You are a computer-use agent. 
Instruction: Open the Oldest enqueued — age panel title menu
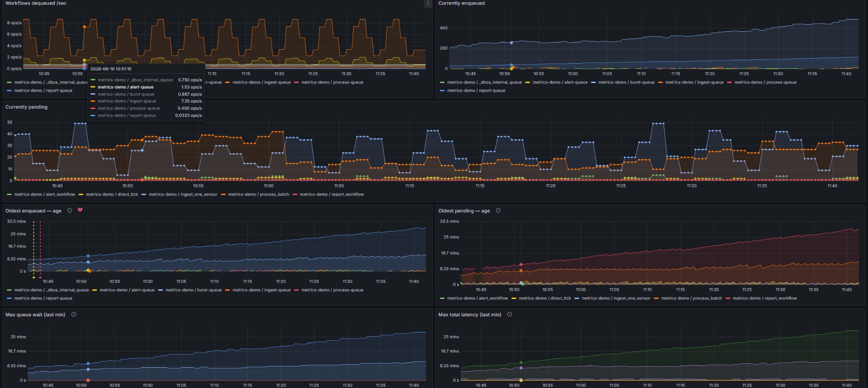(x=33, y=211)
